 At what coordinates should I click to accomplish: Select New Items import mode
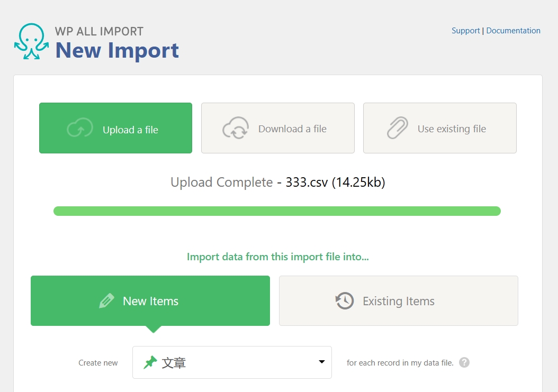(150, 300)
